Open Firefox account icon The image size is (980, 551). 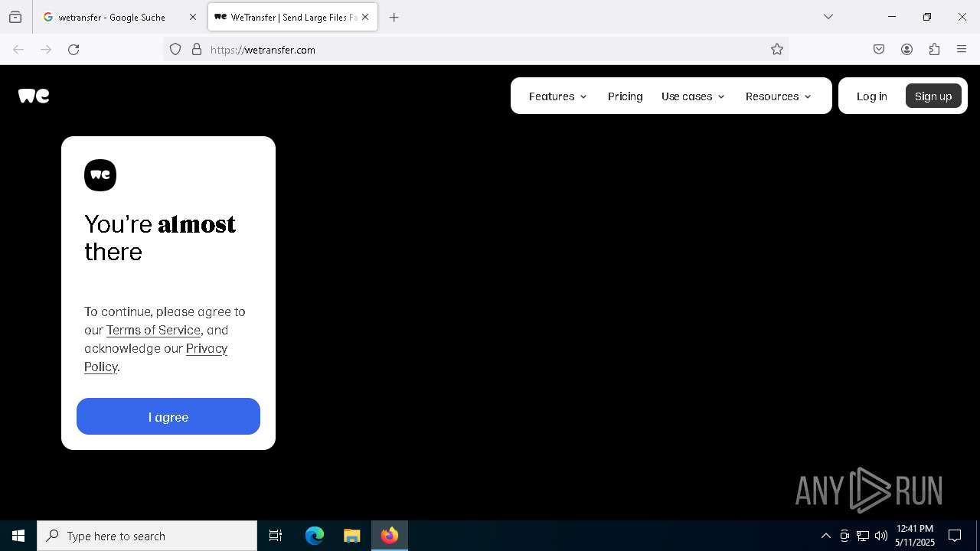(x=906, y=50)
